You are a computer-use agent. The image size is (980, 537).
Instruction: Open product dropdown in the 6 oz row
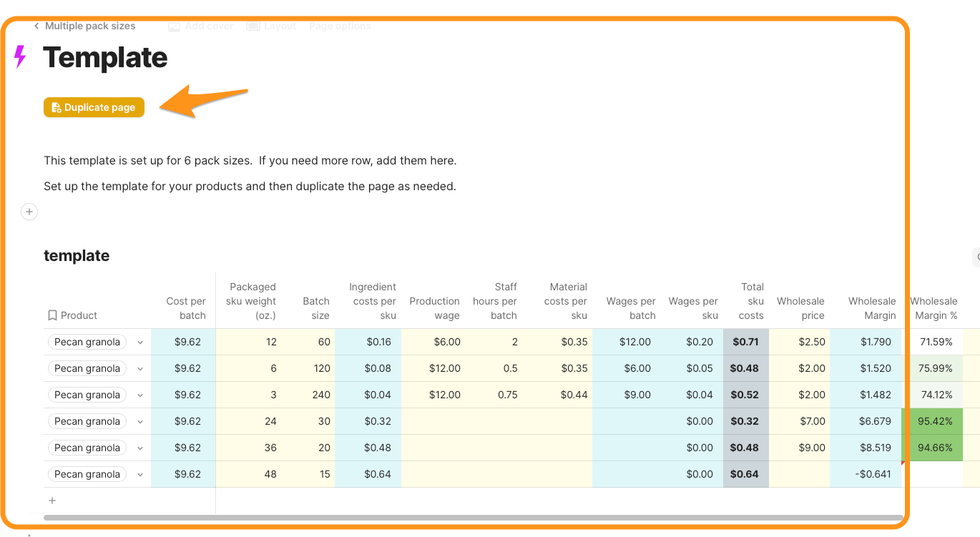(x=140, y=369)
